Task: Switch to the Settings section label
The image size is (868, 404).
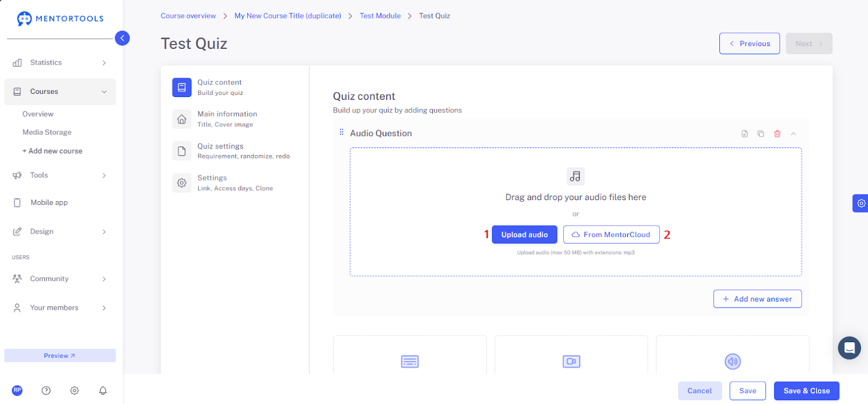Action: tap(212, 178)
